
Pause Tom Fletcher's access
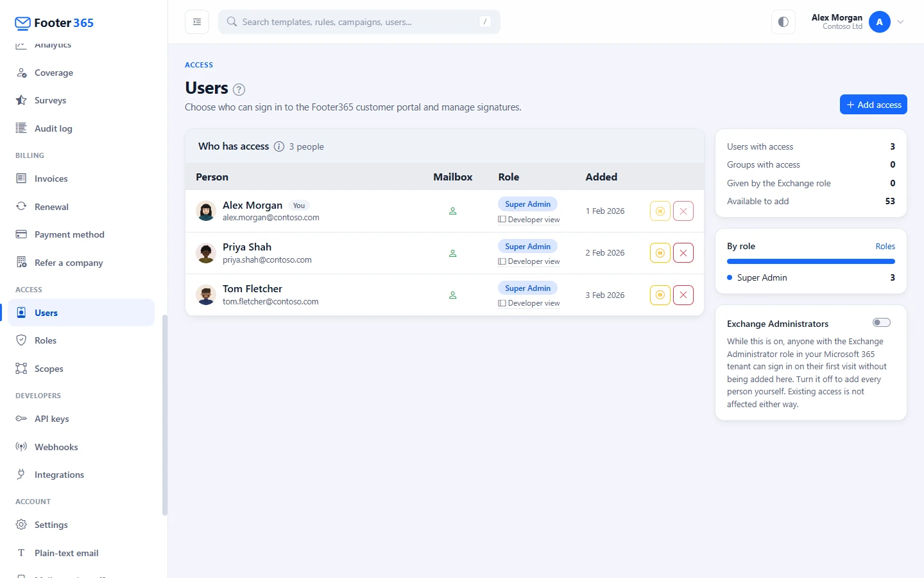(660, 295)
